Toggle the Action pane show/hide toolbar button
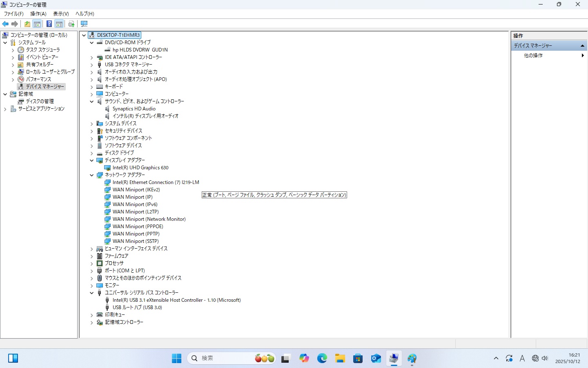 pyautogui.click(x=59, y=24)
